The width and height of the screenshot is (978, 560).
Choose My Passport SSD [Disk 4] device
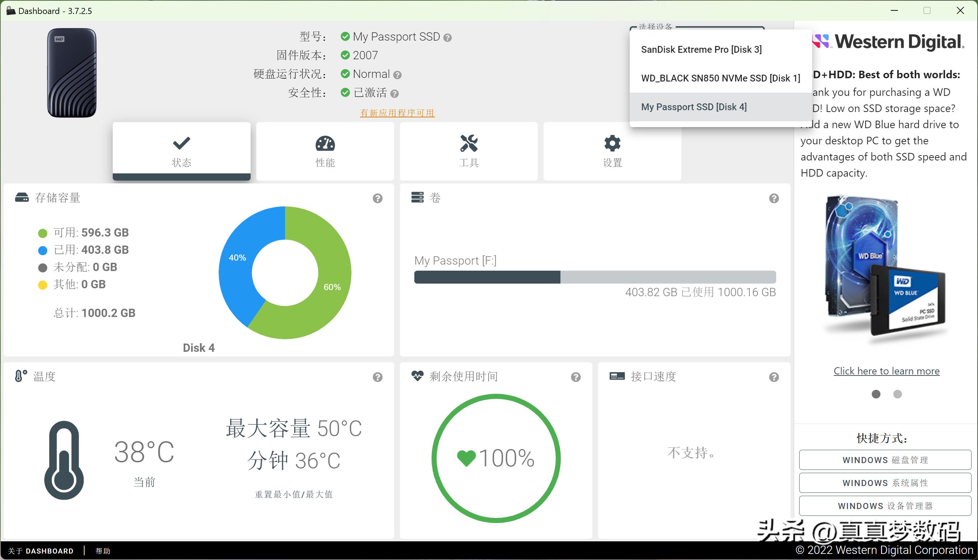pyautogui.click(x=694, y=107)
